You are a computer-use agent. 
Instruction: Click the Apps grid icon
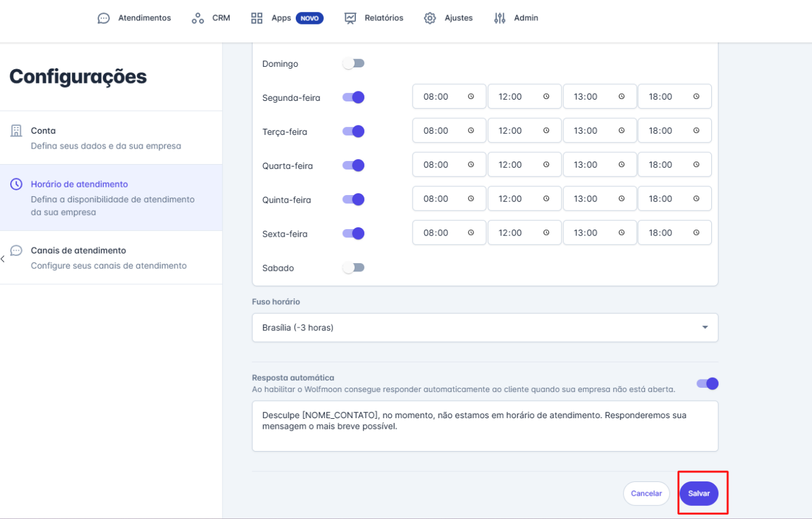[257, 18]
